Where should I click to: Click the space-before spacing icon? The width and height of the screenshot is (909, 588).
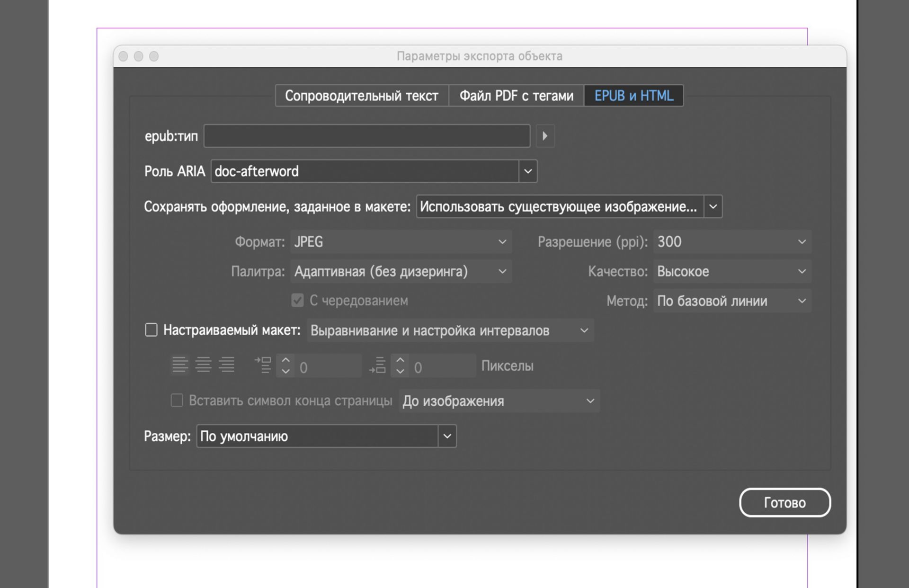pyautogui.click(x=263, y=365)
